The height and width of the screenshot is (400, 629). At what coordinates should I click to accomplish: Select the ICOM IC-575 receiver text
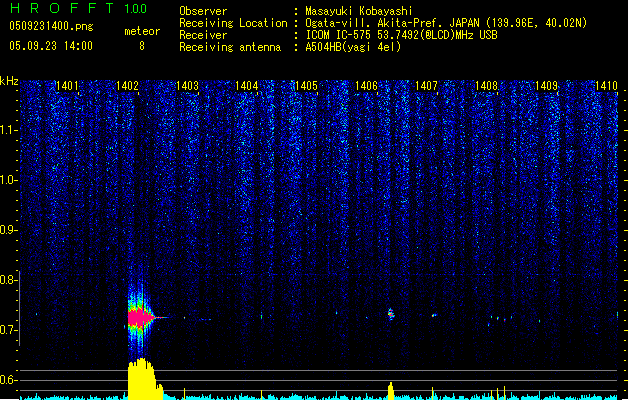[x=401, y=35]
